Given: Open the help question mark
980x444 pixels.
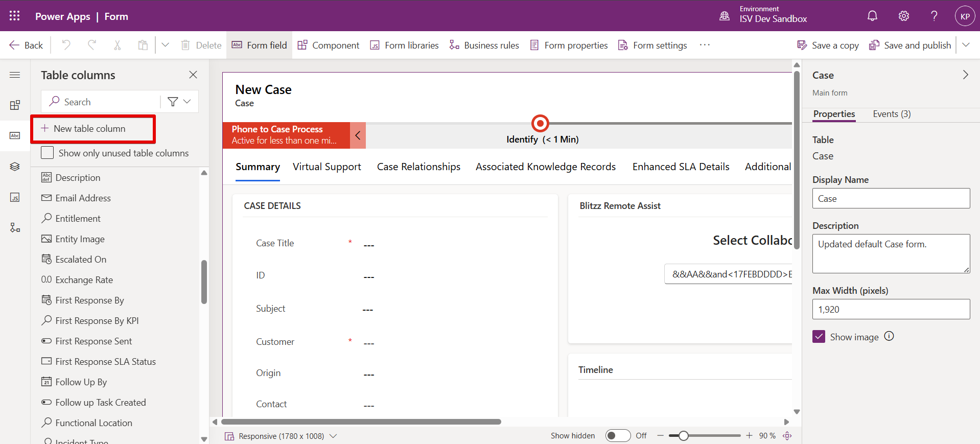Looking at the screenshot, I should tap(934, 16).
